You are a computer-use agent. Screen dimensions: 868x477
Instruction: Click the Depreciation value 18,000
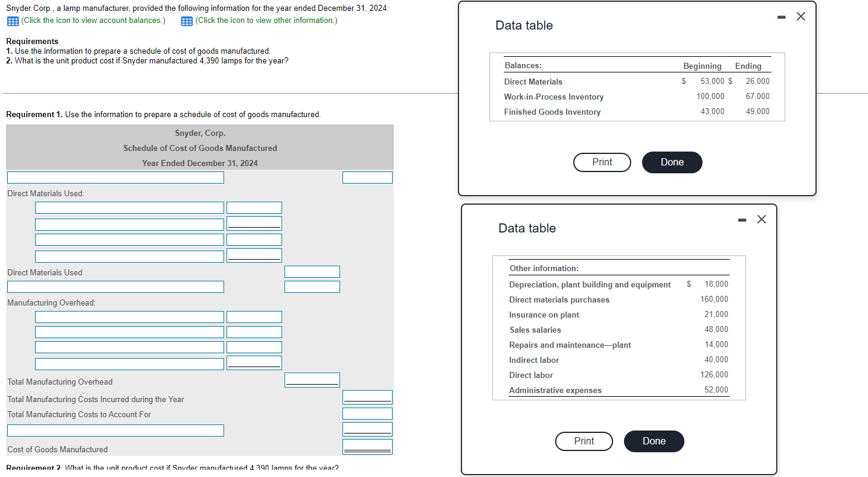point(716,284)
